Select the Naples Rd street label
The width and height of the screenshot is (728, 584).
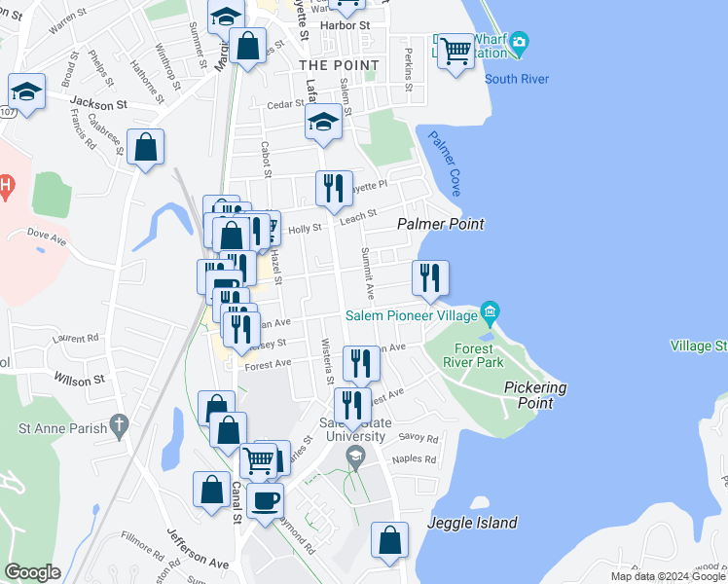tap(415, 459)
